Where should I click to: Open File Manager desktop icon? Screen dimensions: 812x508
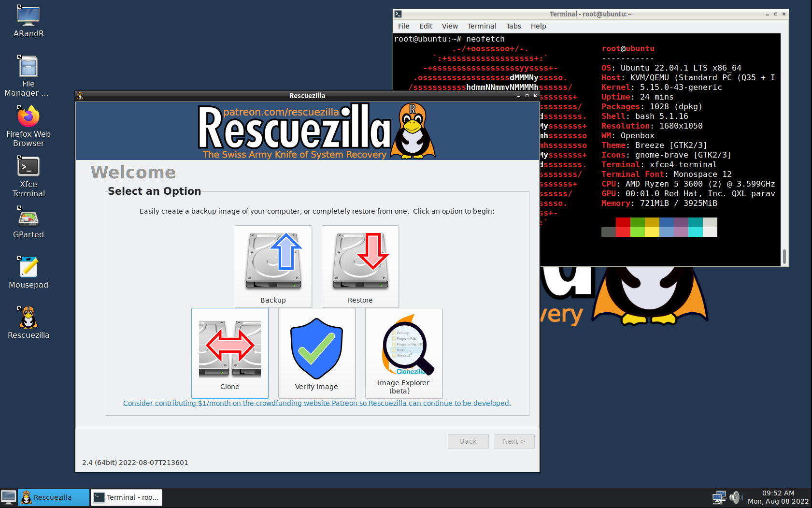[28, 75]
